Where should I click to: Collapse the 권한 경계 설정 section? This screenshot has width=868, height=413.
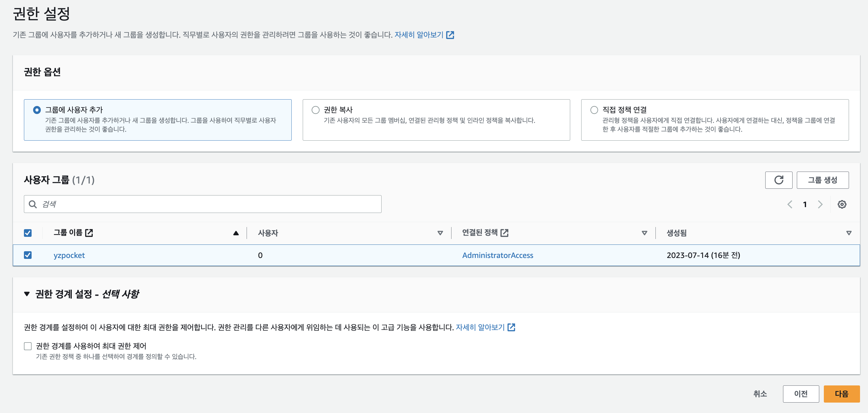coord(27,294)
